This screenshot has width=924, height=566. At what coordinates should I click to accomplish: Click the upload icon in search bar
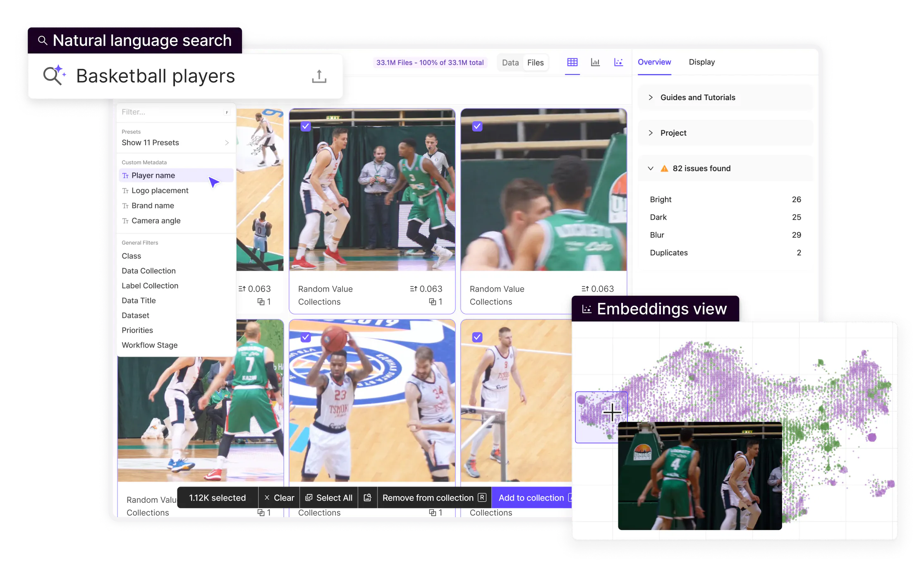319,77
